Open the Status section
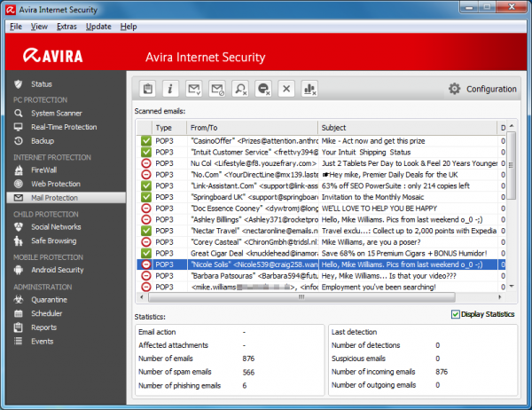 [x=42, y=84]
